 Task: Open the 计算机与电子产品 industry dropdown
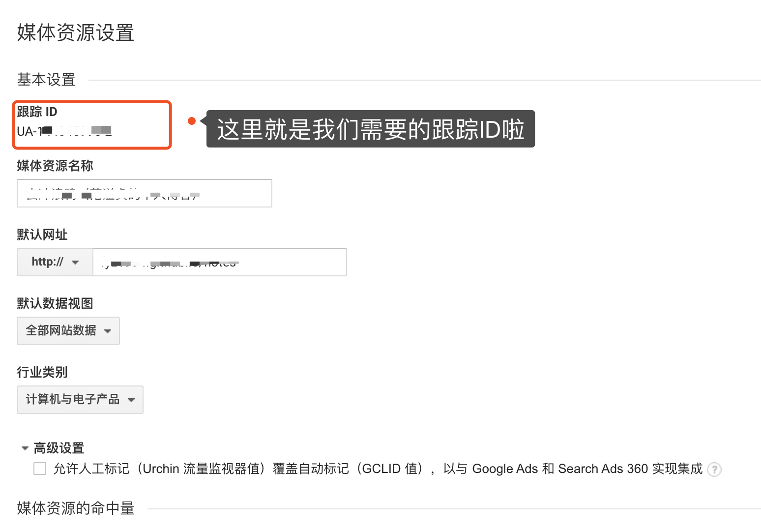click(80, 400)
